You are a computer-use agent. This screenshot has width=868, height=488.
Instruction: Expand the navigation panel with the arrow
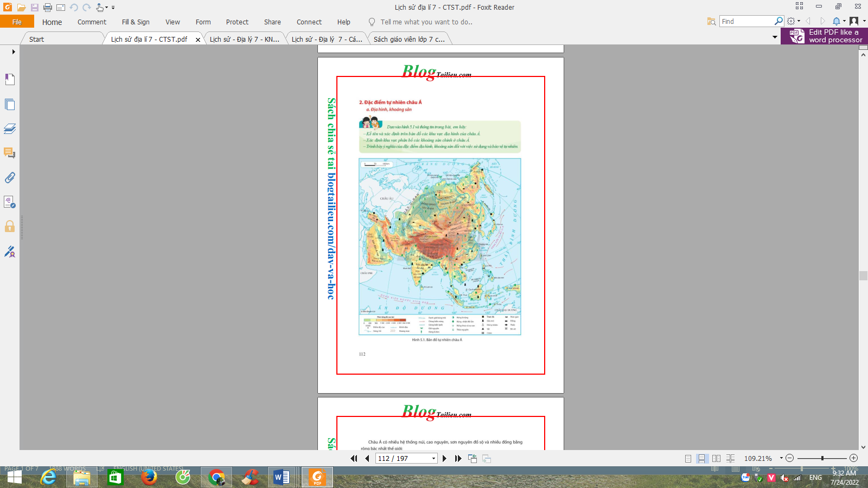(14, 52)
